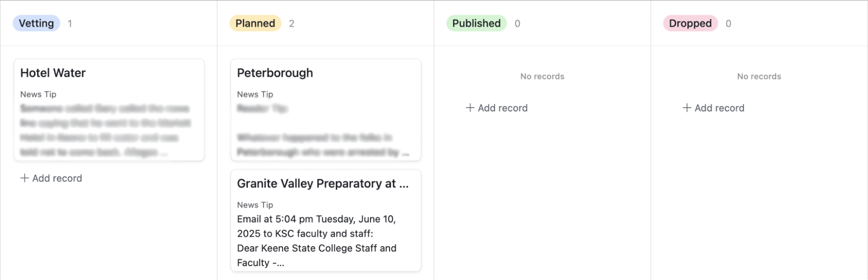Click the email text in Granite Valley card
Viewport: 868px width, 280px height.
pyautogui.click(x=317, y=241)
